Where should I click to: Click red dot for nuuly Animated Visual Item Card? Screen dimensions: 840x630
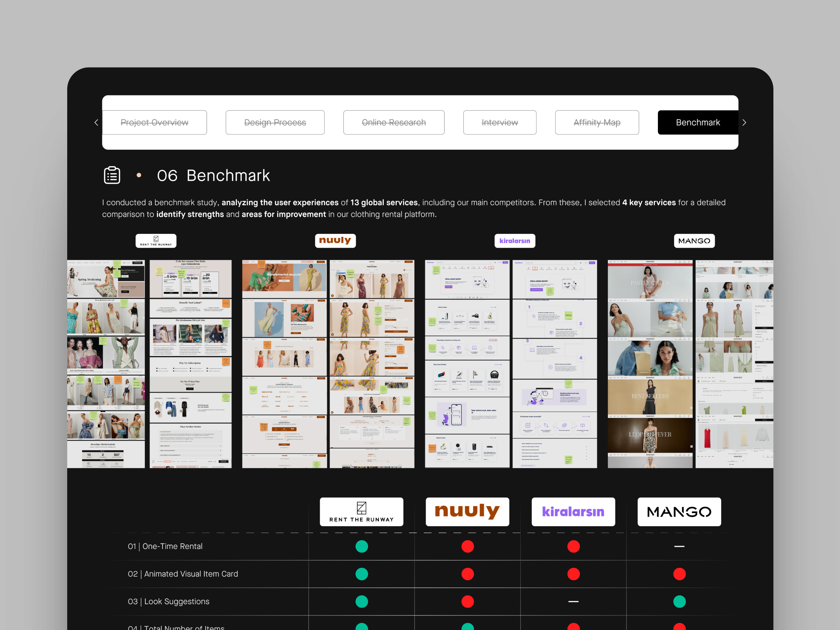click(467, 574)
